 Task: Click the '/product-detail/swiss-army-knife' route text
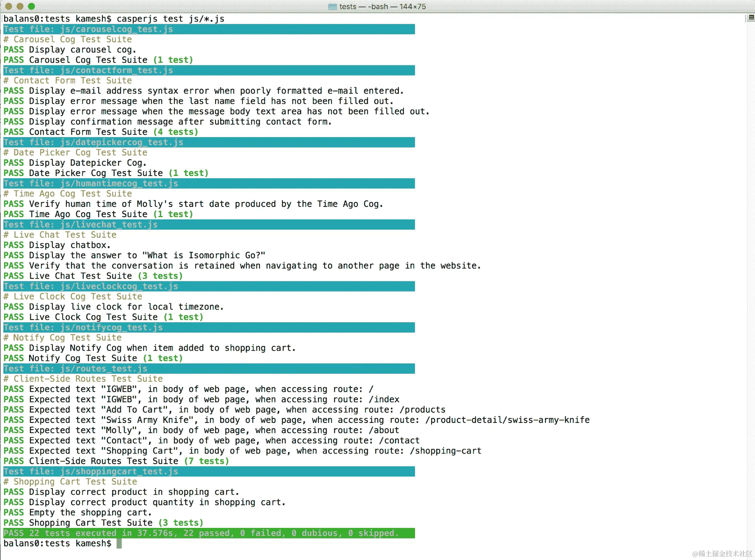point(507,420)
